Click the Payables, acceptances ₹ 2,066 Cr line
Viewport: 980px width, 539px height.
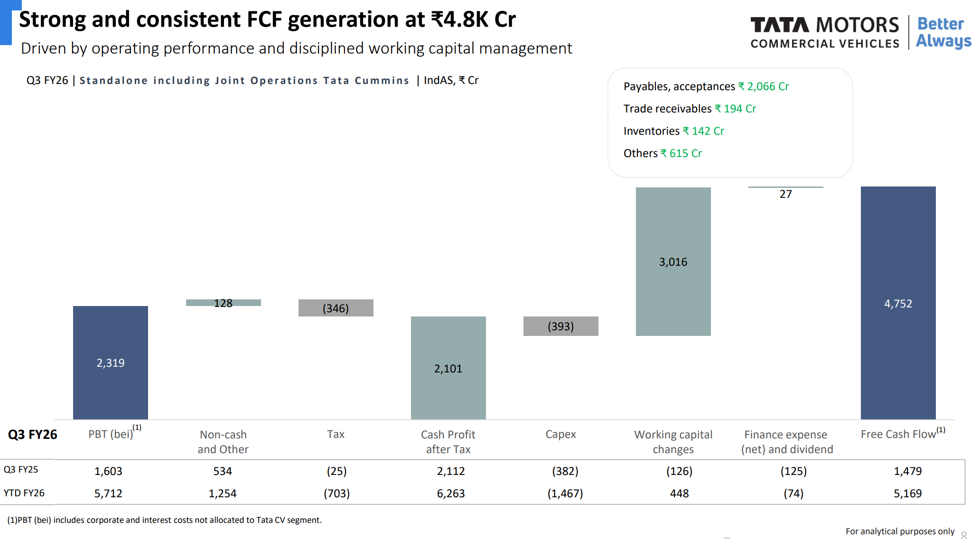point(706,86)
